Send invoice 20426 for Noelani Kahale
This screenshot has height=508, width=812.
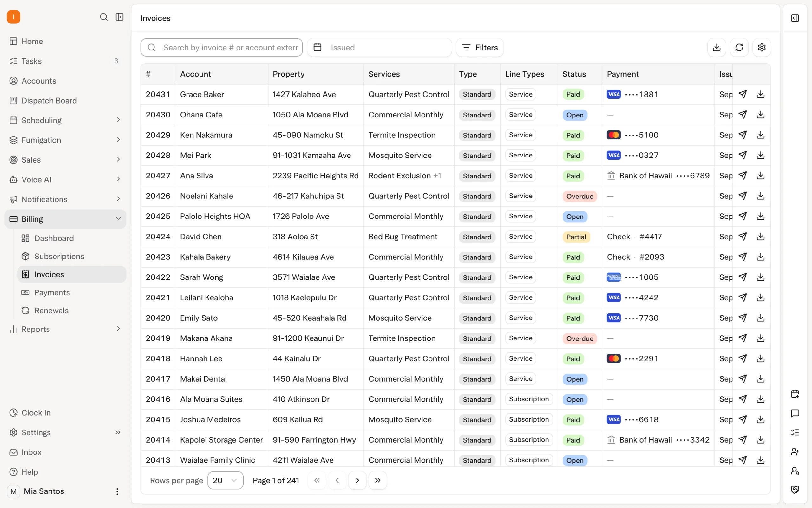[x=743, y=196]
